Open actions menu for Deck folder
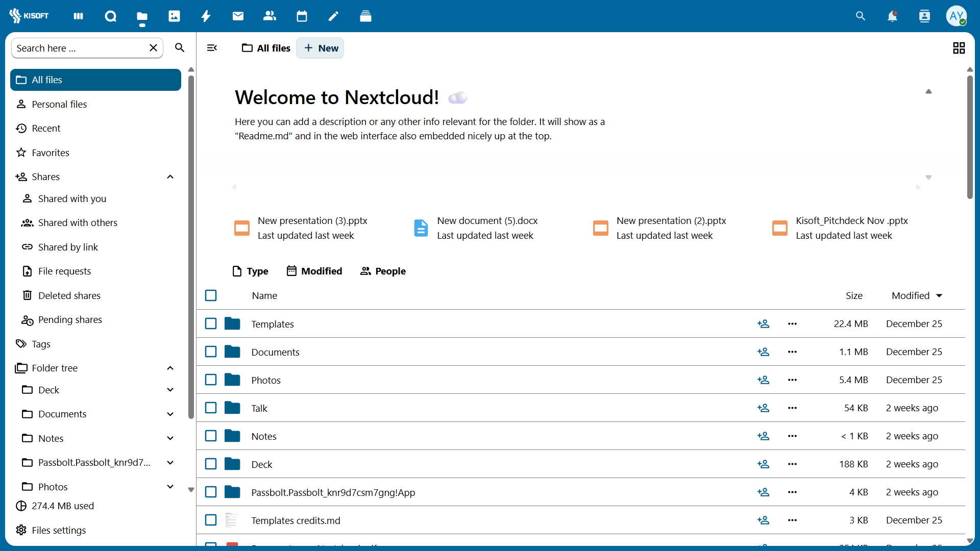 [792, 464]
